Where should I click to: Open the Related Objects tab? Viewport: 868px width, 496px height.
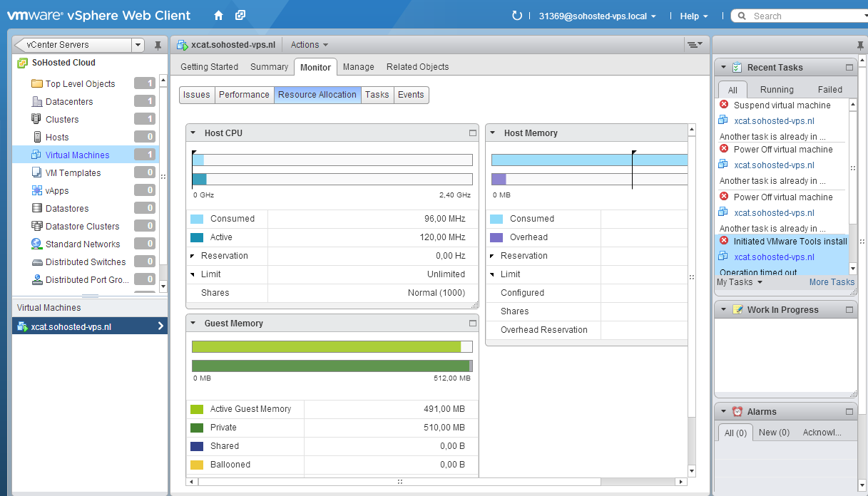click(x=417, y=67)
